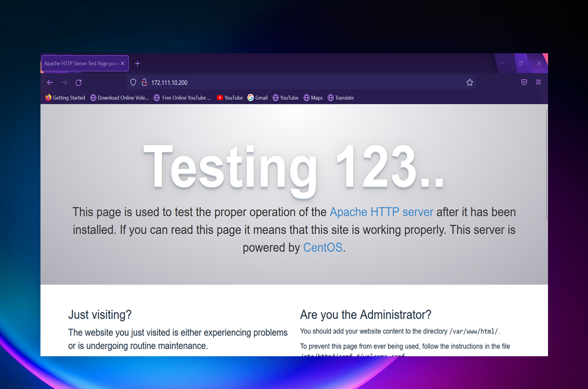
Task: Open the Firefox hamburger application menu
Action: pos(538,82)
